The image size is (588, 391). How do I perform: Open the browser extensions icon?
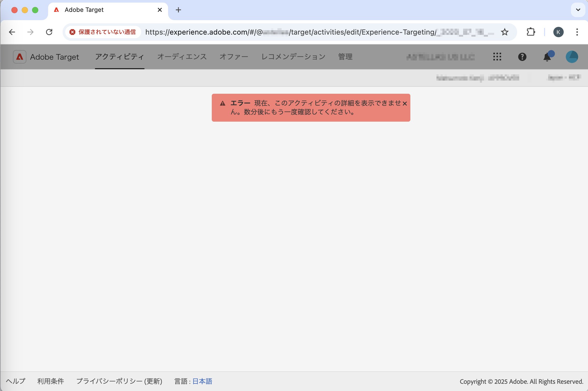coord(531,32)
